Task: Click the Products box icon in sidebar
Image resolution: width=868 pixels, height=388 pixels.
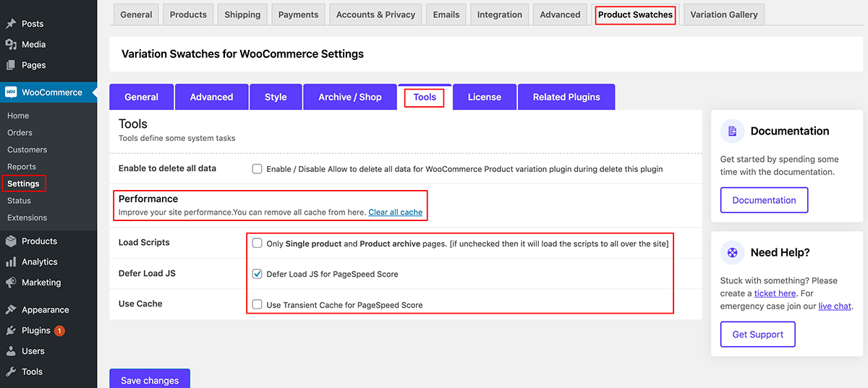Action: click(x=11, y=241)
